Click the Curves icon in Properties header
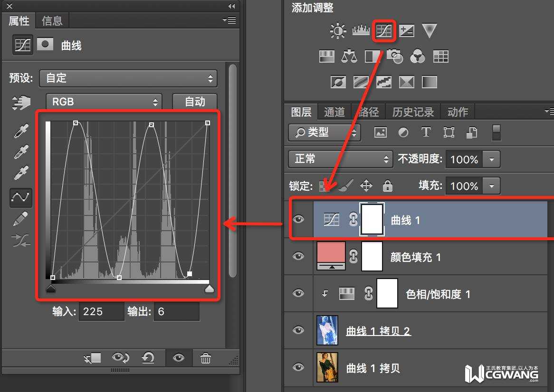Viewport: 554px width, 392px height. [23, 45]
